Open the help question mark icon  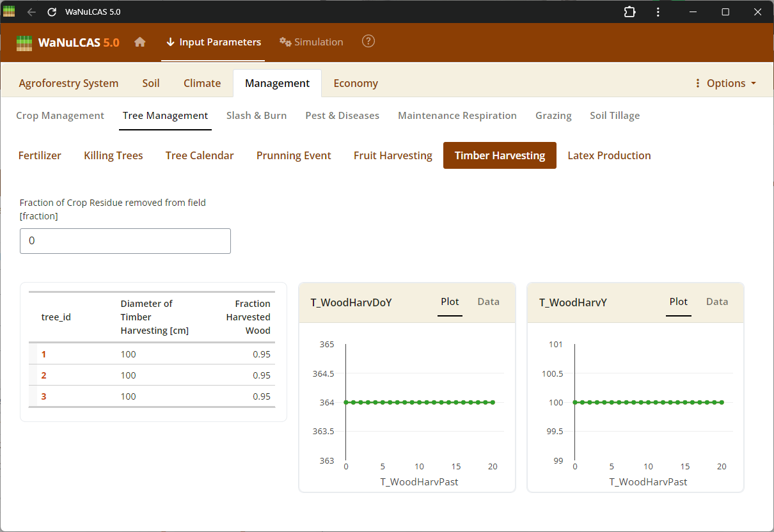tap(368, 42)
